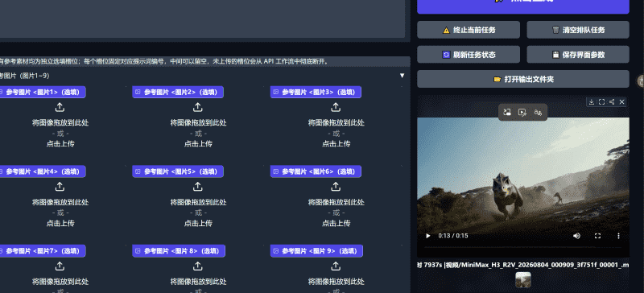Clear the video output with X icon

(621, 102)
